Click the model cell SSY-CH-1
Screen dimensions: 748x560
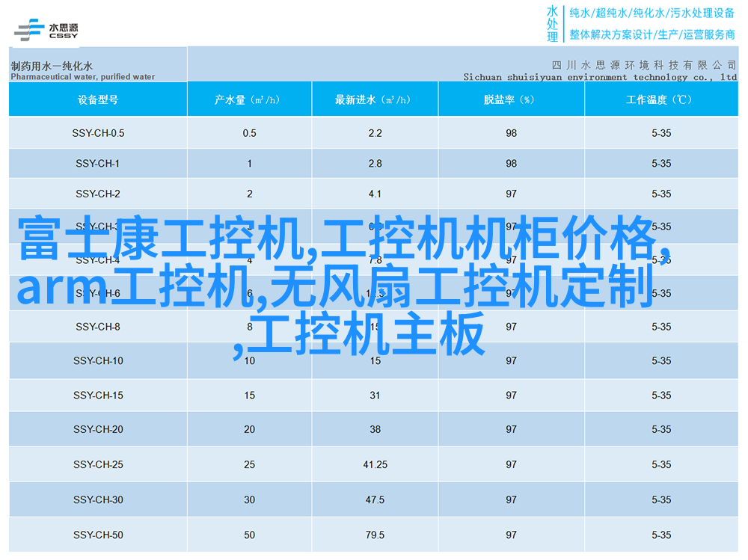pos(97,164)
